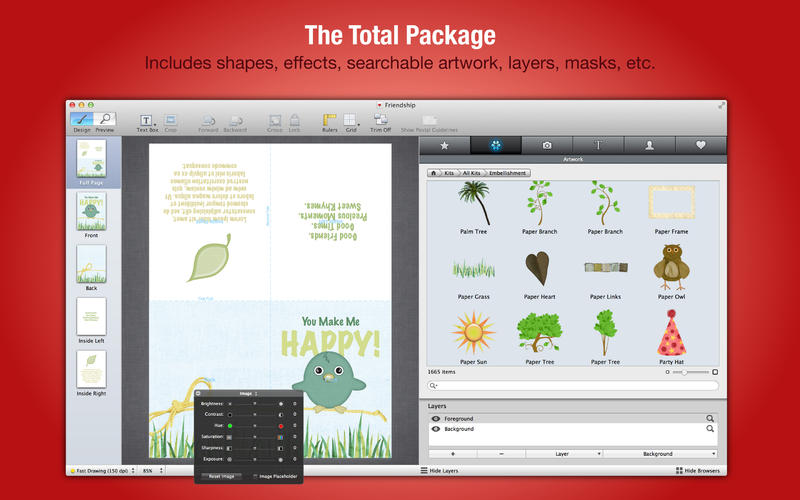Screen dimensions: 800x500
Task: Select the first Paper Branch artwork
Action: 539,204
